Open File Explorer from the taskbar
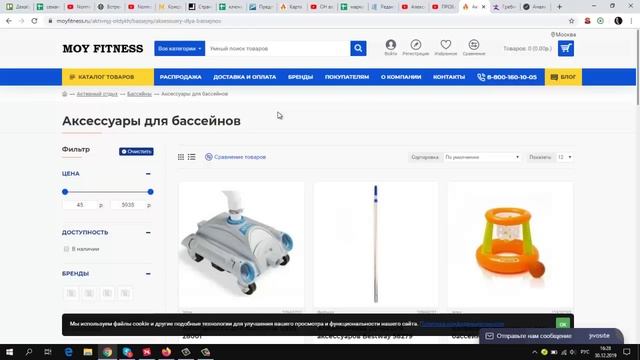The width and height of the screenshot is (640, 360). [x=88, y=352]
